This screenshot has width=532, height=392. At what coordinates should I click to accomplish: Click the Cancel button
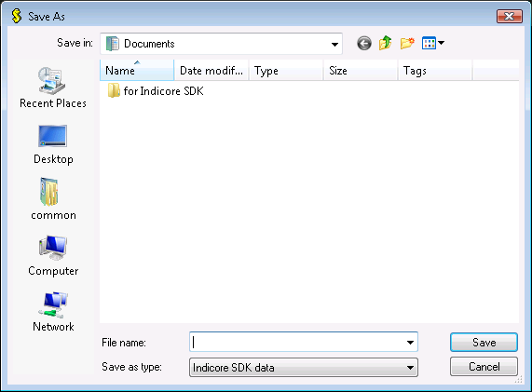pos(484,367)
